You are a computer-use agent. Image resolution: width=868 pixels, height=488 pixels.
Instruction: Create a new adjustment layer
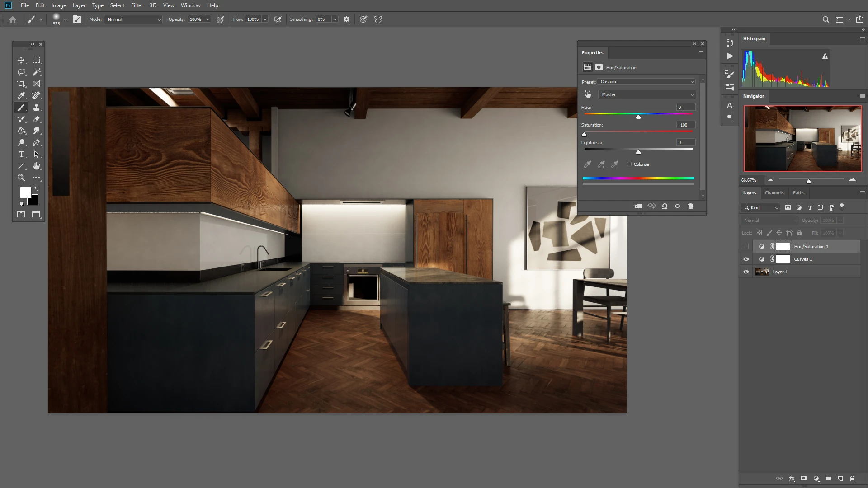pyautogui.click(x=816, y=478)
